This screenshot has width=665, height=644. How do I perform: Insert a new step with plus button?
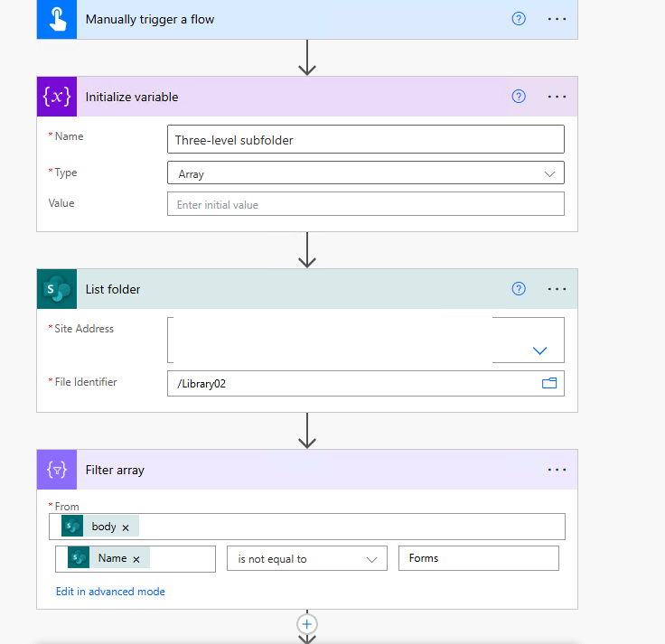click(307, 624)
